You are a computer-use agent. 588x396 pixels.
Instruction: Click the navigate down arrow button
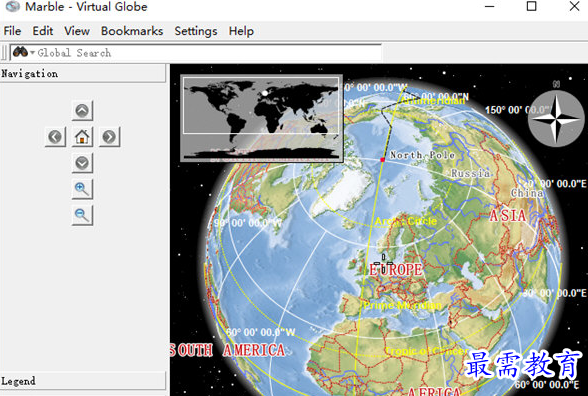(x=82, y=163)
